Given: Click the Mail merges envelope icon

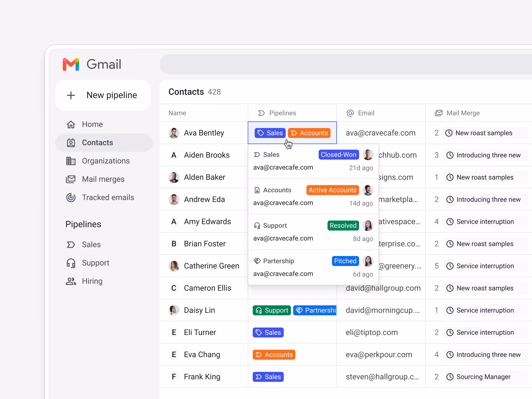Looking at the screenshot, I should (71, 179).
